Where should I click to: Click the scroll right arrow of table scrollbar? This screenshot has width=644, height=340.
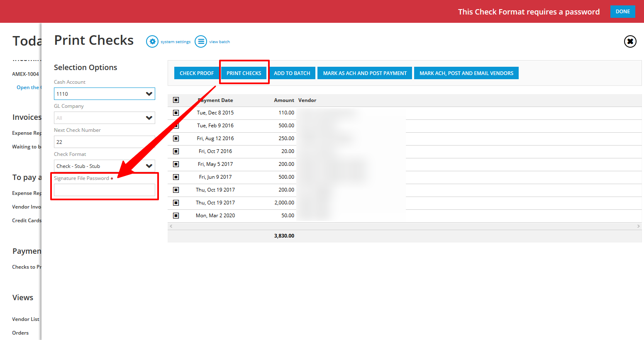pyautogui.click(x=639, y=226)
